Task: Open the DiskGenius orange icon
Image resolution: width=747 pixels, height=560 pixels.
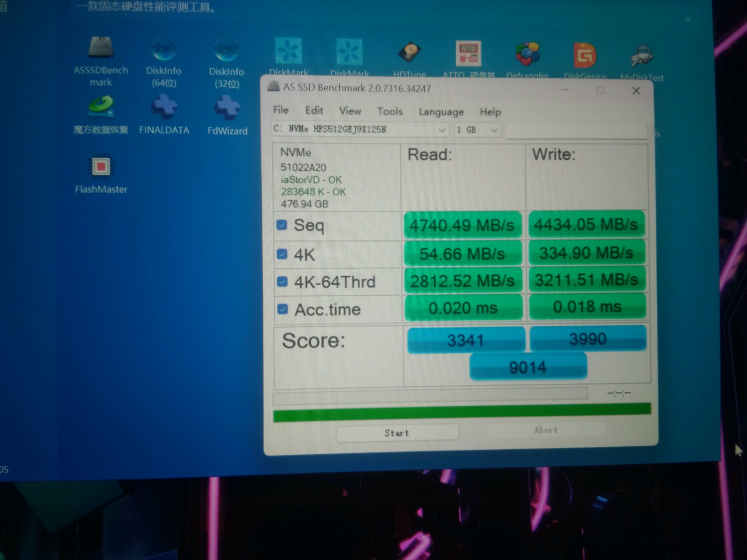Action: [585, 55]
